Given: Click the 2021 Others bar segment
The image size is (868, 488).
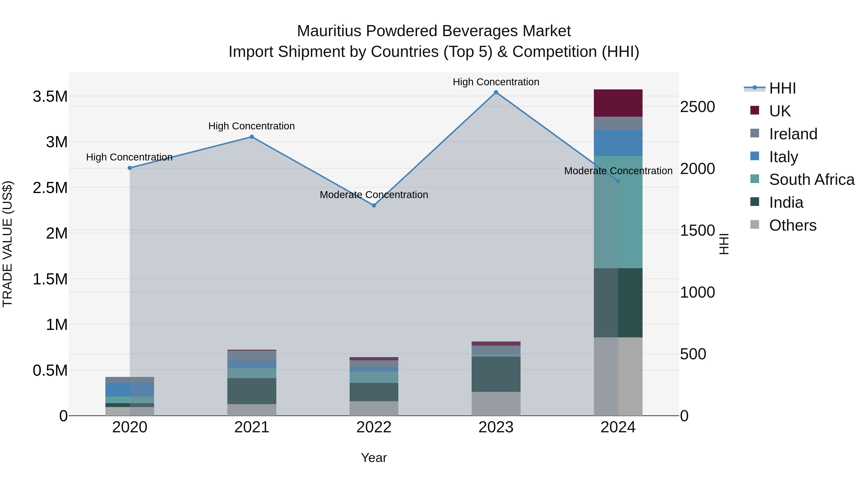Looking at the screenshot, I should point(252,410).
